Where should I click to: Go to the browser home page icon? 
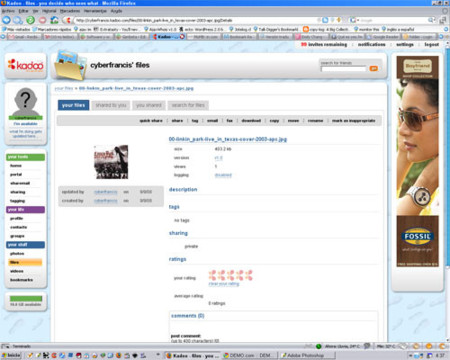pyautogui.click(x=54, y=20)
